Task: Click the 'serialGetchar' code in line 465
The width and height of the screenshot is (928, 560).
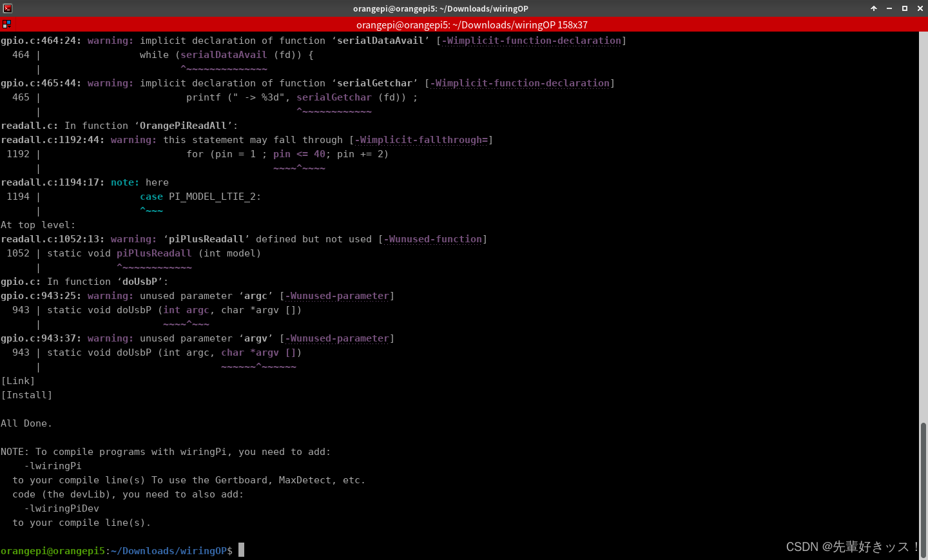Action: [334, 97]
